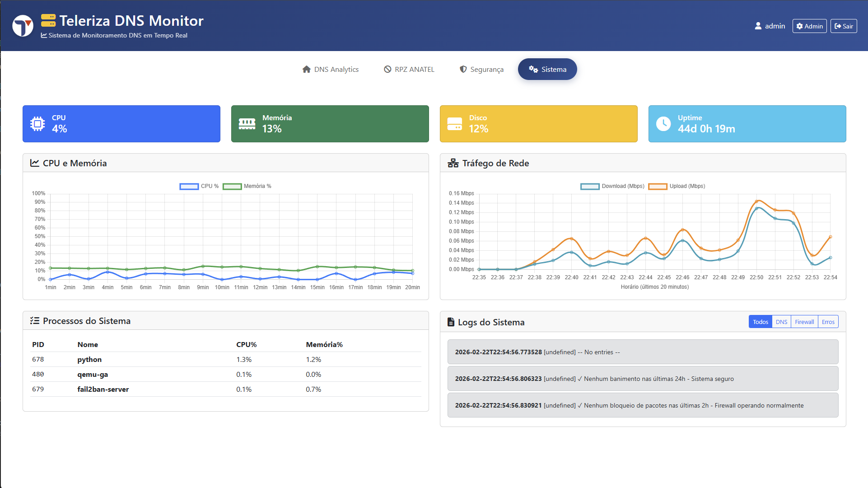Click the Uptime clock icon
Screen dimensions: 868x488
pos(663,123)
